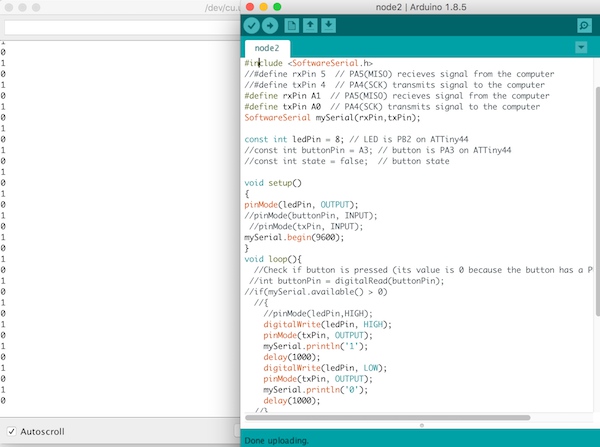
Task: Click the serial monitor send input field
Action: point(122,28)
